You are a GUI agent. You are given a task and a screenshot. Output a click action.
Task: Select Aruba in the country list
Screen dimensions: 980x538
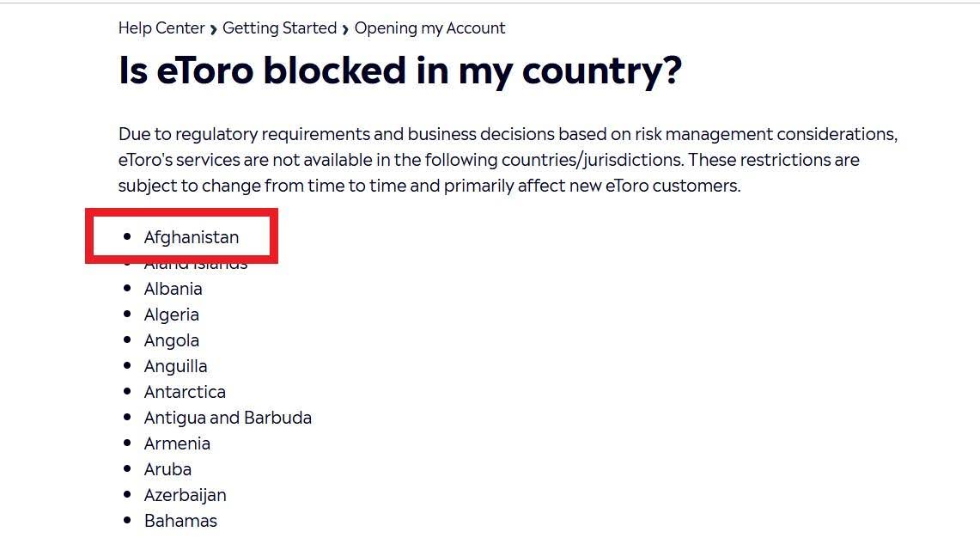[x=167, y=469]
